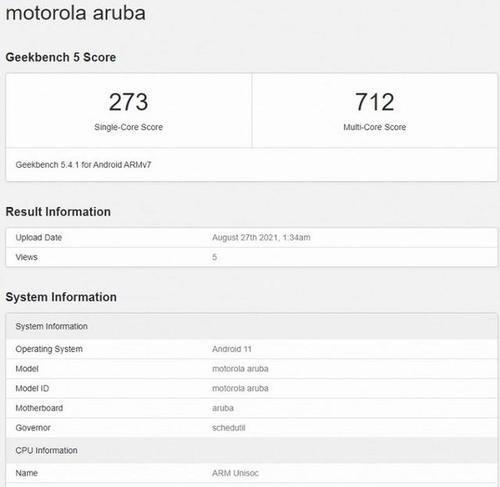Click Geekbench 5.4.1 for Android ARMv7 text
Image resolution: width=500 pixels, height=487 pixels.
coord(83,165)
